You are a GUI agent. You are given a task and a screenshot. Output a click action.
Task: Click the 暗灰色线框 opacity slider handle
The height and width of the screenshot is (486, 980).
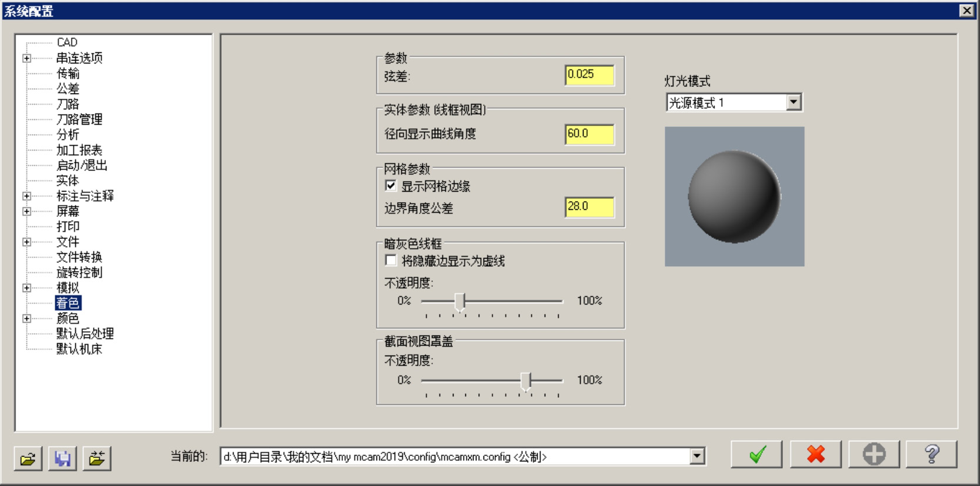coord(460,301)
